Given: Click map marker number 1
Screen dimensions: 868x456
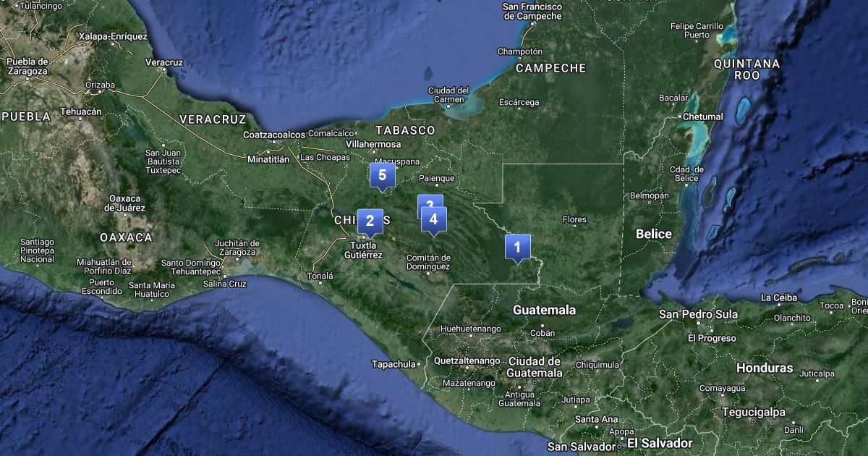Looking at the screenshot, I should pos(517,248).
